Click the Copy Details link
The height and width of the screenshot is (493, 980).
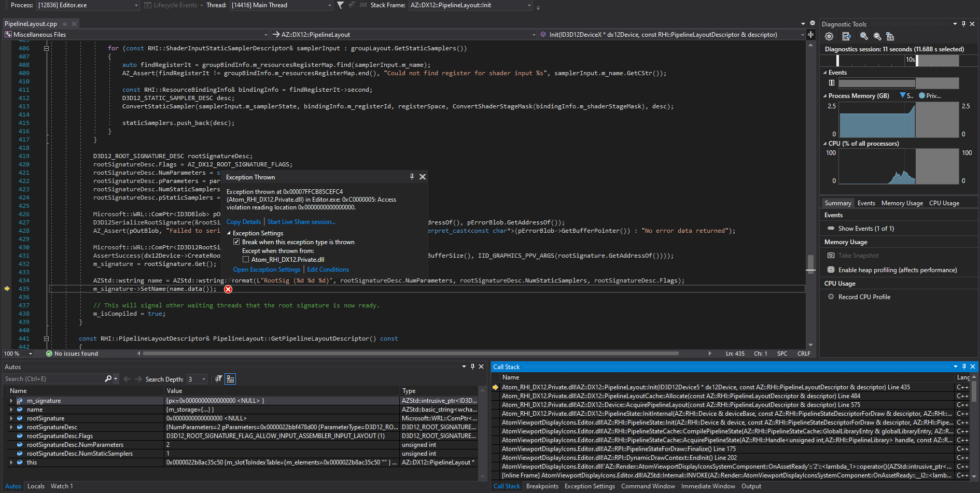point(244,222)
